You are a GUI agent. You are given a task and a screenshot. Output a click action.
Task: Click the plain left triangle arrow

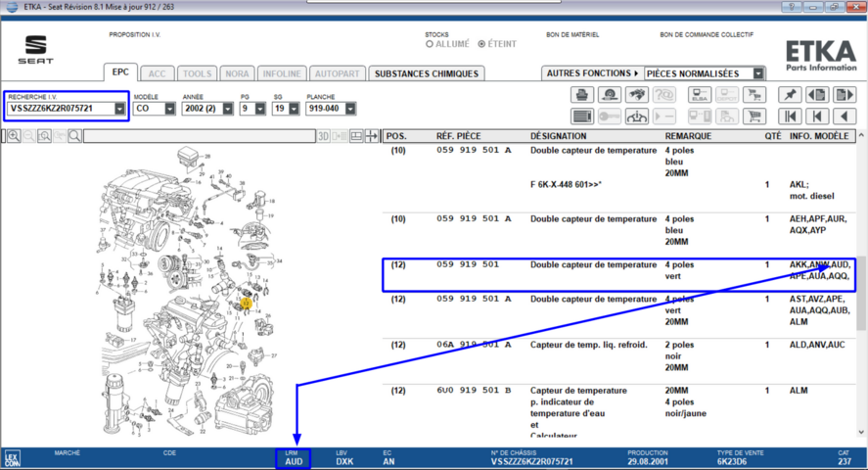coord(845,117)
